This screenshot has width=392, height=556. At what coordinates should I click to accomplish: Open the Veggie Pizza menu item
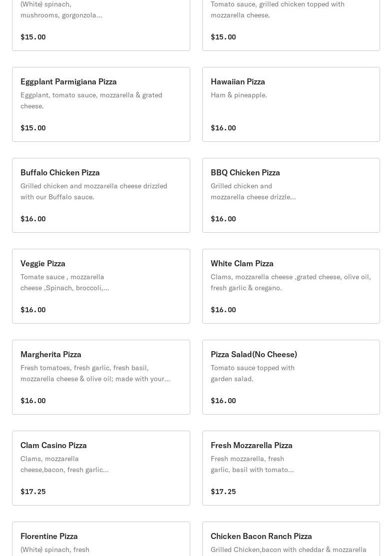[x=101, y=286]
